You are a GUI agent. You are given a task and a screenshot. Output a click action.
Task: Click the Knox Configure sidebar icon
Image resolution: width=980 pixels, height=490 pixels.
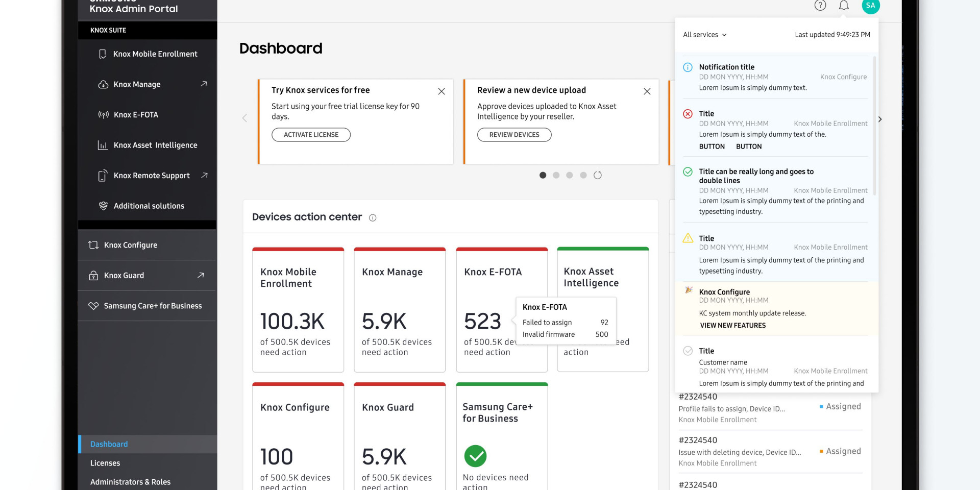point(93,245)
